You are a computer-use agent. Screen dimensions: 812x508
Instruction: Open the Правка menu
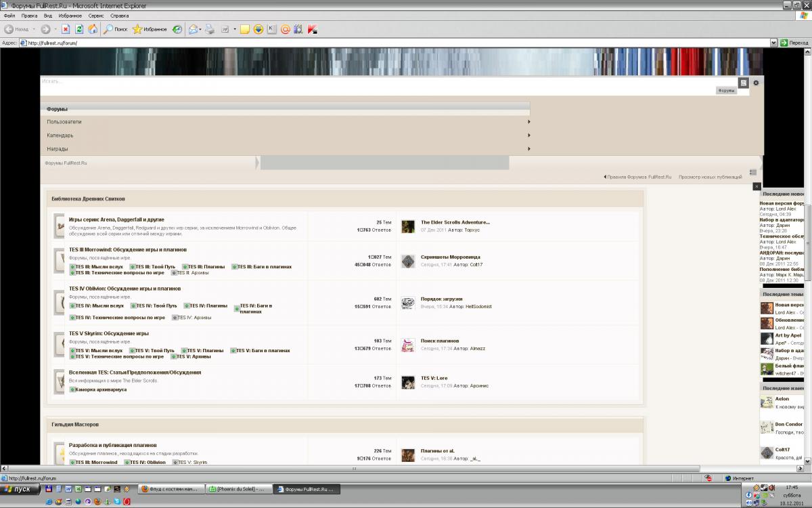tap(29, 15)
